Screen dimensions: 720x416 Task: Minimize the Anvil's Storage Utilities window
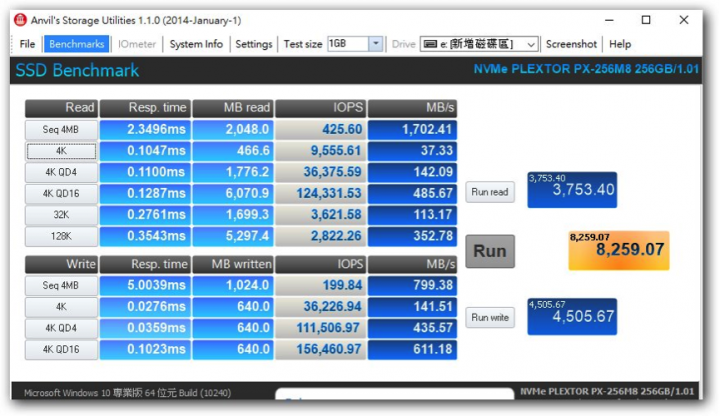click(x=609, y=20)
